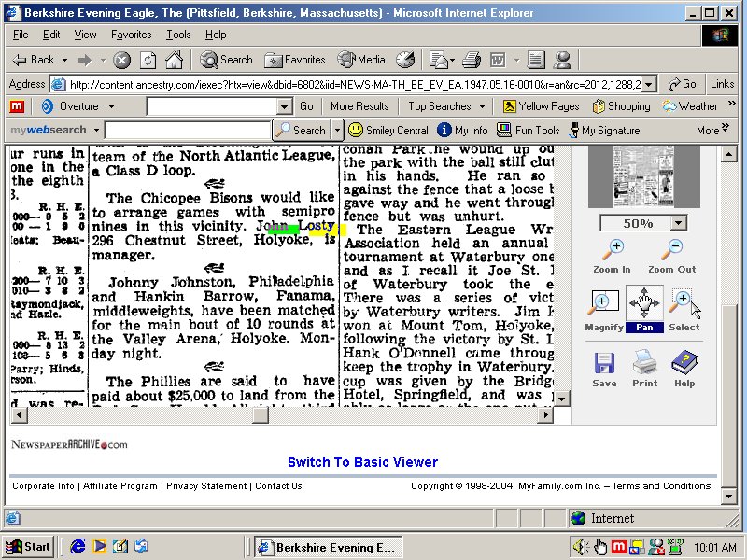Click the Forward arrow button

click(x=85, y=60)
